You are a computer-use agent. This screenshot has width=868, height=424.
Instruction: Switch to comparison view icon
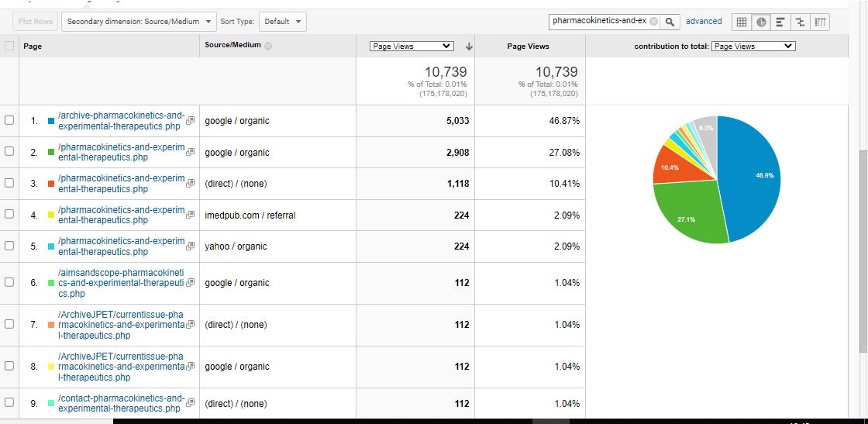[800, 22]
